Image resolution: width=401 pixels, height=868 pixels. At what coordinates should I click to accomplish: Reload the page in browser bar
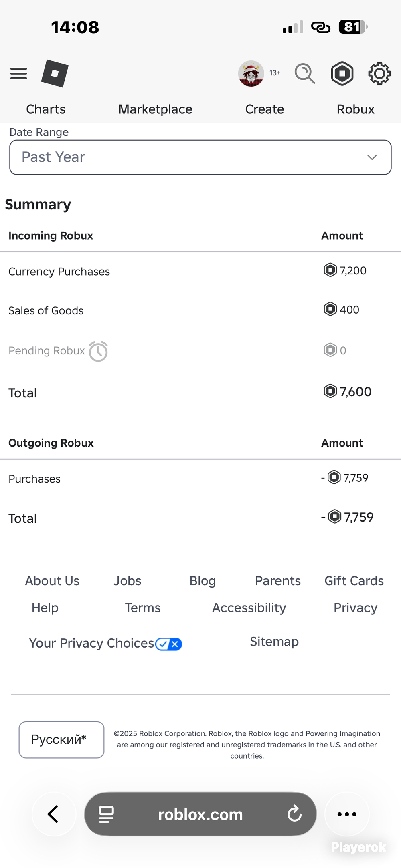(294, 814)
